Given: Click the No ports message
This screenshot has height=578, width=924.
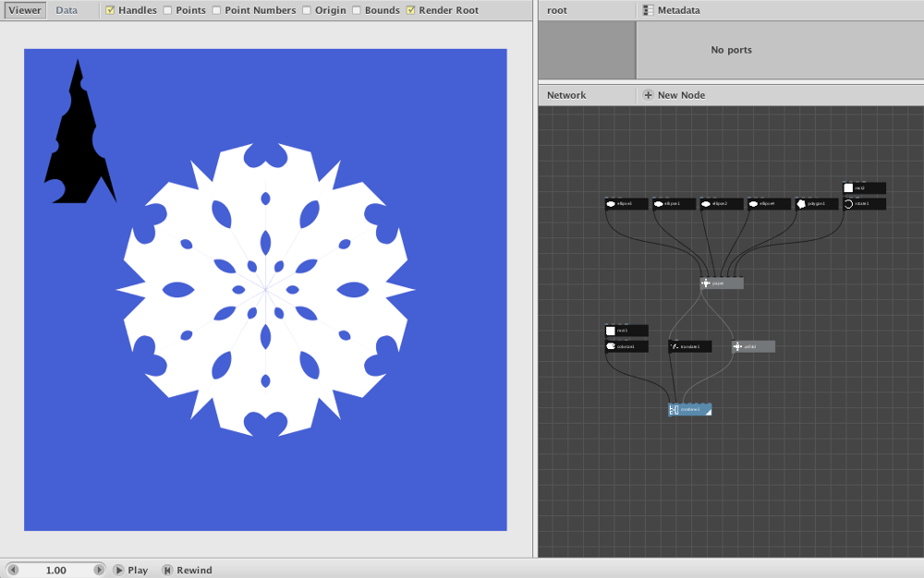Looking at the screenshot, I should (x=731, y=50).
